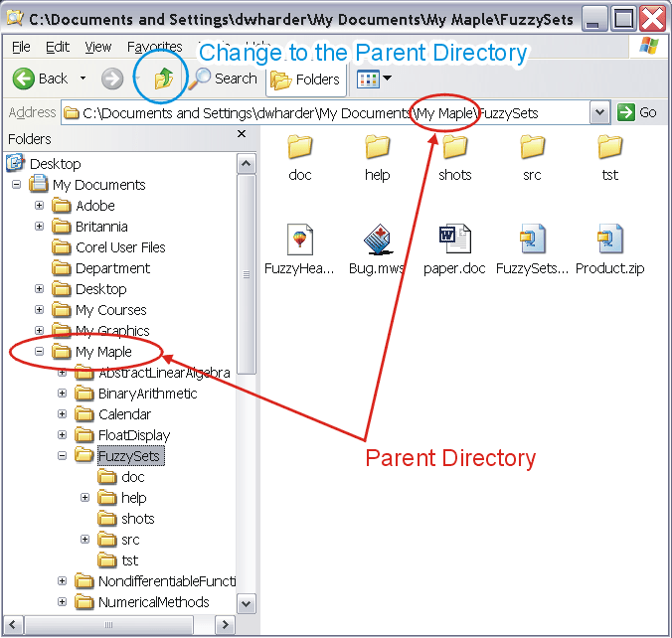Expand the Adobe folder node
The height and width of the screenshot is (638, 672).
(39, 206)
